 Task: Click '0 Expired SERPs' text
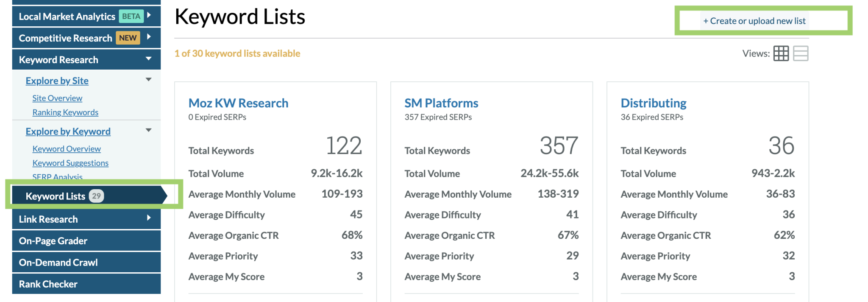217,117
